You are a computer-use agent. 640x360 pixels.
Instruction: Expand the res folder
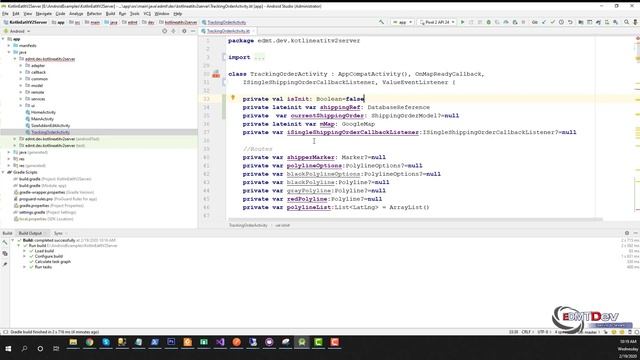pos(9,159)
